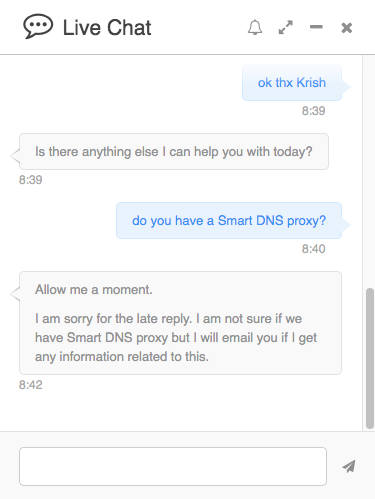375x499 pixels.
Task: Toggle the notification bell sound
Action: pos(255,27)
